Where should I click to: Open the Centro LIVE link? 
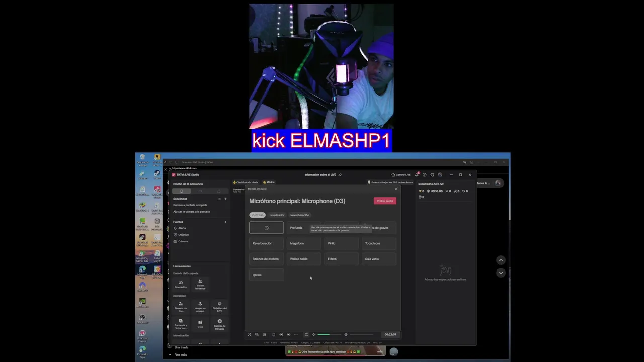coord(401,175)
